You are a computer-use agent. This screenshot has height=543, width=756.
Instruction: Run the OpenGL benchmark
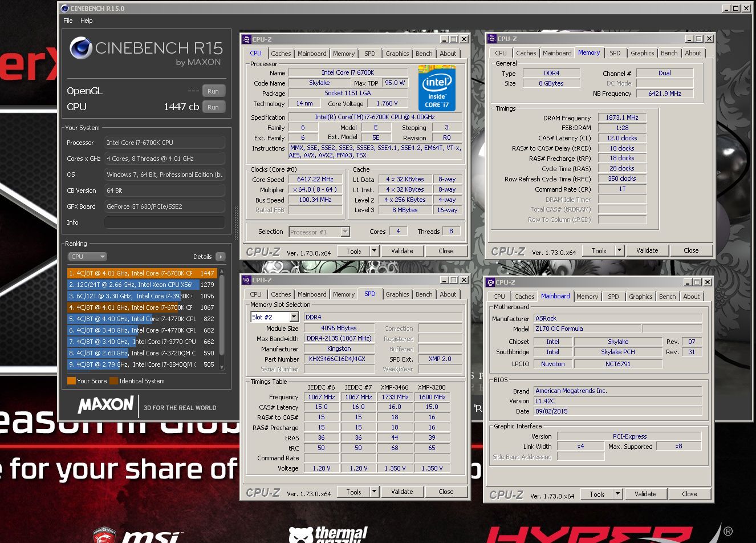(213, 91)
